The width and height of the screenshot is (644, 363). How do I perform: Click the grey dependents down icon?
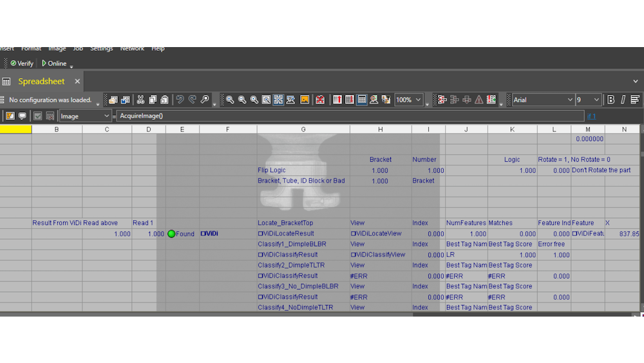tap(466, 100)
